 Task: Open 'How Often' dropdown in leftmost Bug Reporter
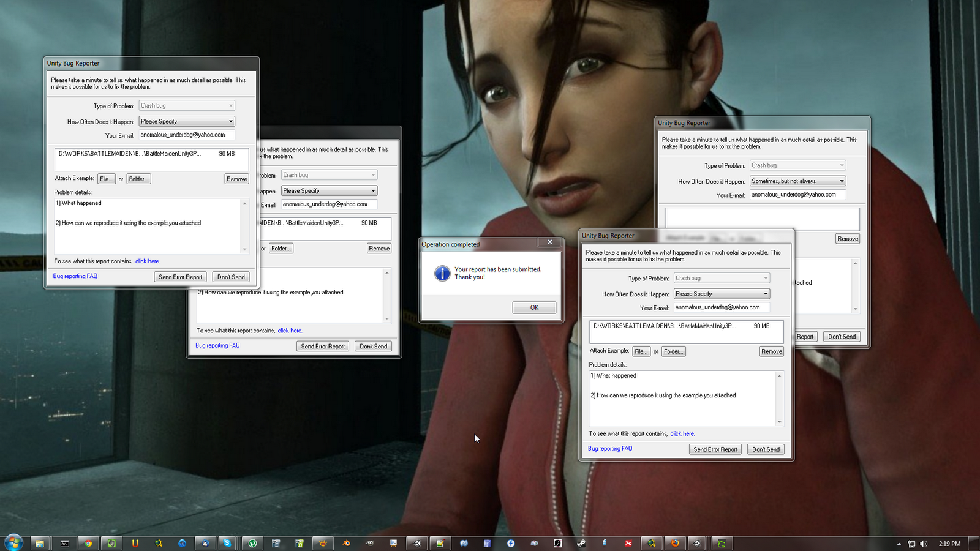pyautogui.click(x=187, y=121)
